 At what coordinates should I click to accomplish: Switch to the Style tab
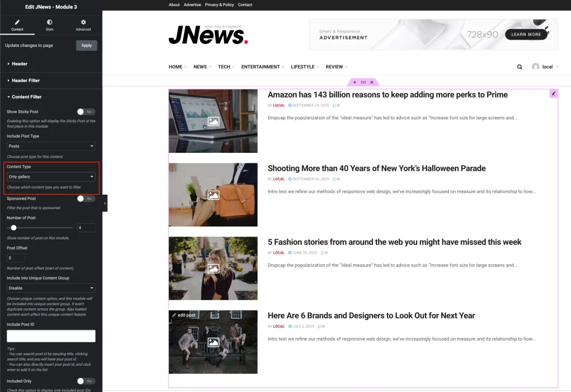(x=50, y=25)
